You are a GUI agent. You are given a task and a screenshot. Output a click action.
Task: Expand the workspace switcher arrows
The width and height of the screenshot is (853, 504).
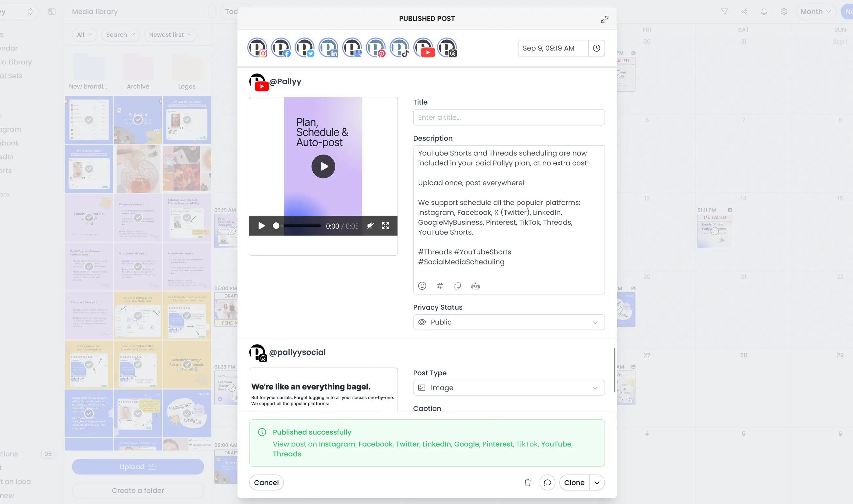(x=30, y=11)
